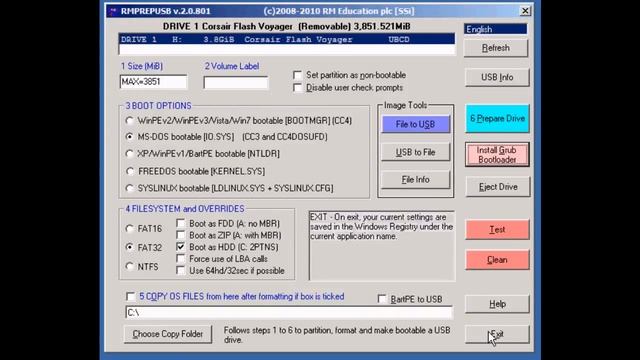Click USB to File image tool
The width and height of the screenshot is (640, 360).
pos(416,152)
